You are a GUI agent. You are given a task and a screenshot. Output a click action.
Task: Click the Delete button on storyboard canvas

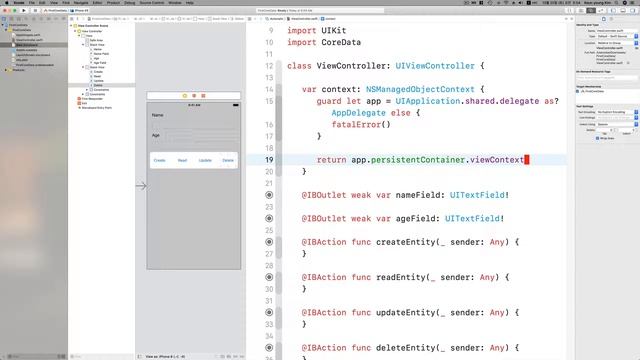(228, 160)
